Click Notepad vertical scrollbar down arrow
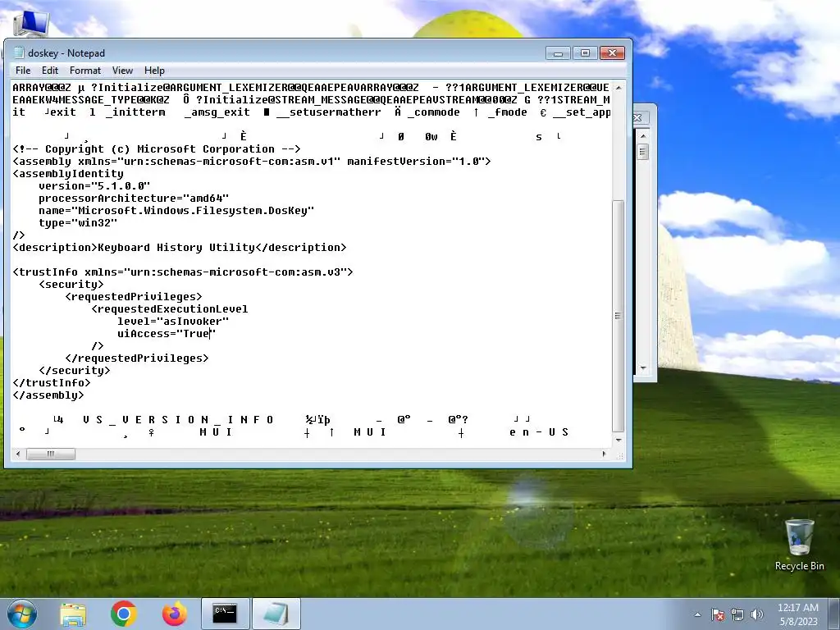Image resolution: width=840 pixels, height=630 pixels. click(619, 440)
